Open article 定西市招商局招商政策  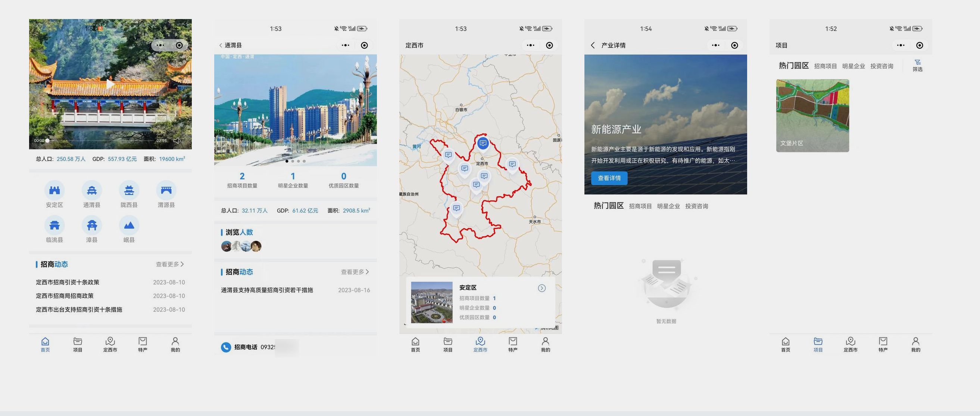(65, 296)
